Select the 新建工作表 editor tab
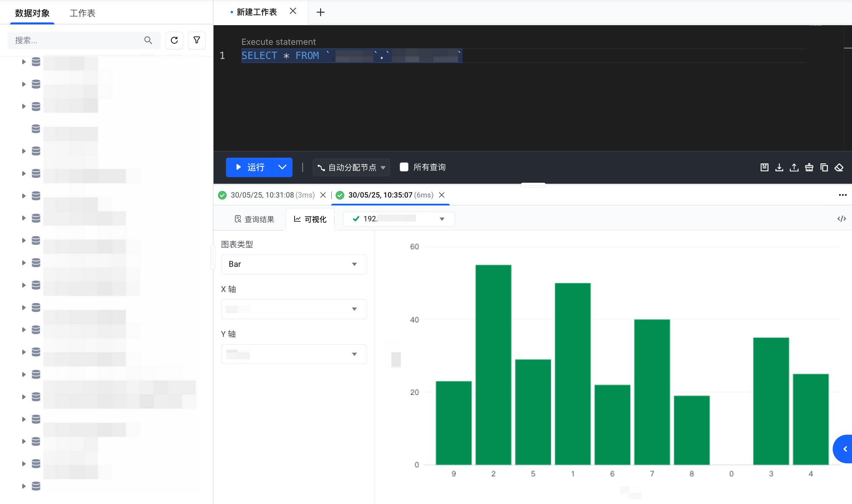852x504 pixels. [x=257, y=12]
